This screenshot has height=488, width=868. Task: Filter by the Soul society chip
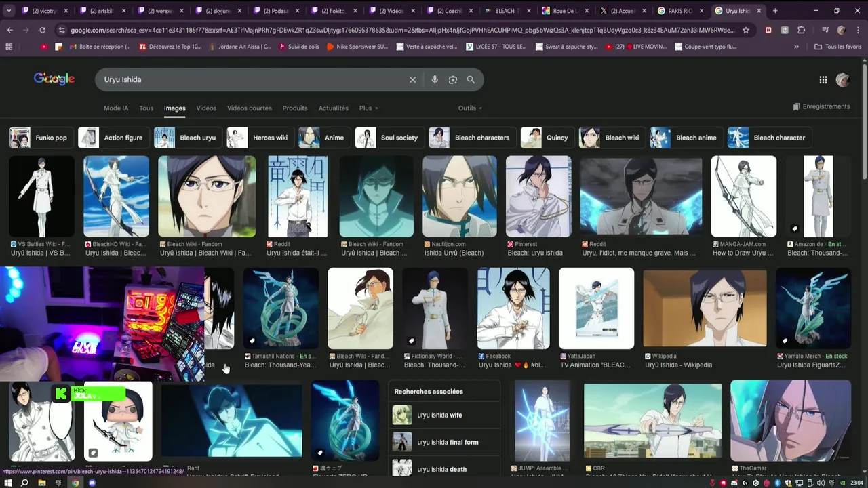389,138
